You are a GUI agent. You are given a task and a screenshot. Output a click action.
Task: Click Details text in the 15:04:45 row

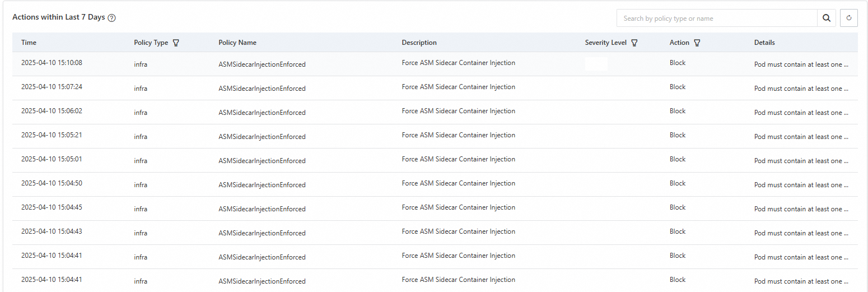coord(801,209)
